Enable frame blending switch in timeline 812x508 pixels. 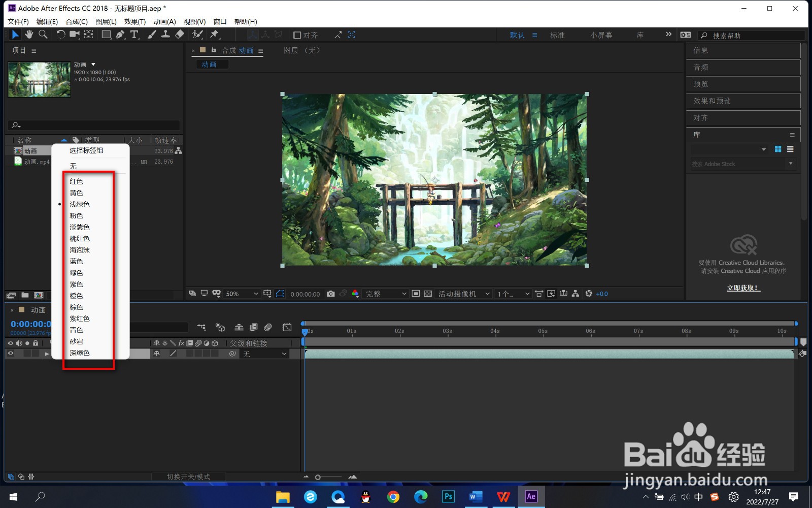coord(254,327)
